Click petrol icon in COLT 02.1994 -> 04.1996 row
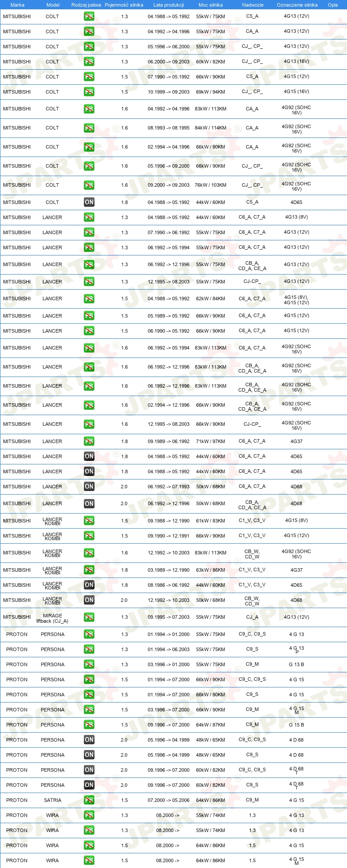Image resolution: width=347 pixels, height=868 pixels. (x=89, y=147)
